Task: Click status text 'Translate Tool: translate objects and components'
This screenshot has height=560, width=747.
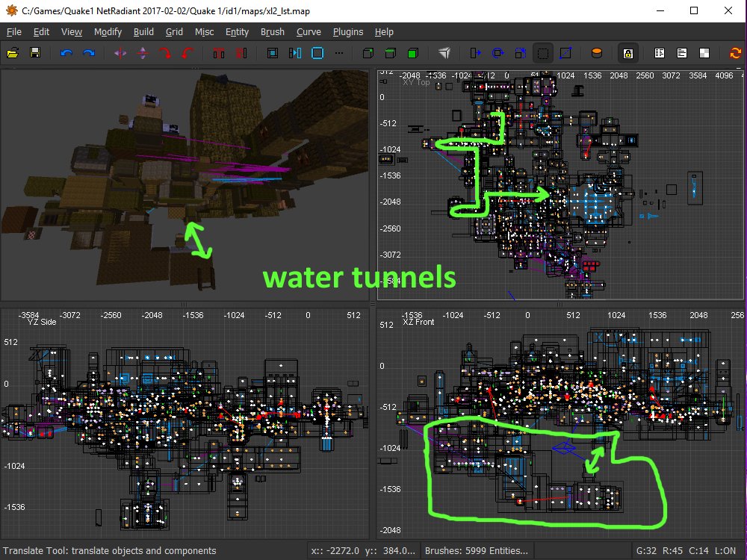Action: coord(110,550)
